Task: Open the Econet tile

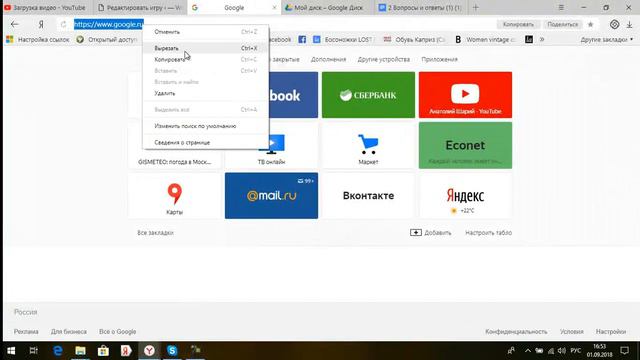Action: click(465, 145)
